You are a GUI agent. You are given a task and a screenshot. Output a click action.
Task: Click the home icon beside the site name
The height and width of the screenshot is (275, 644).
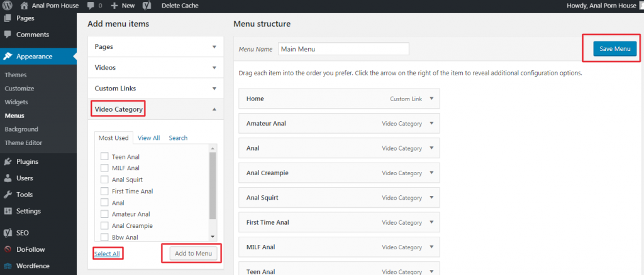tap(24, 5)
